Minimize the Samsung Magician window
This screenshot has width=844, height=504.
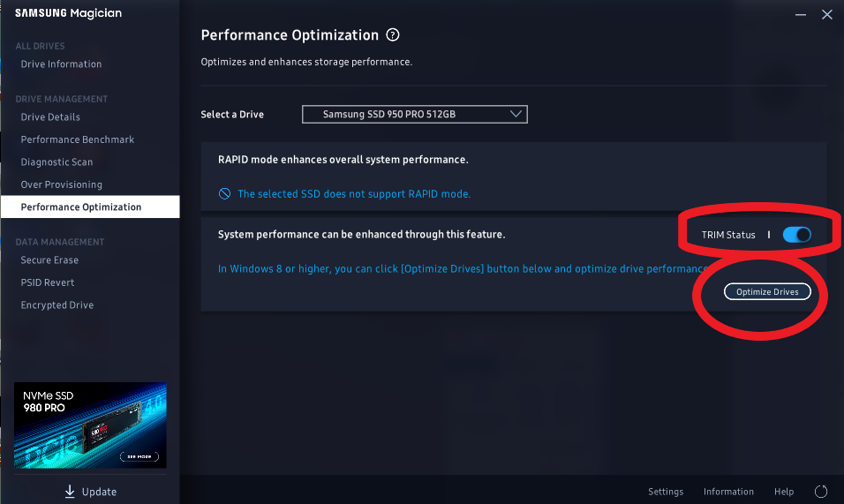point(801,14)
